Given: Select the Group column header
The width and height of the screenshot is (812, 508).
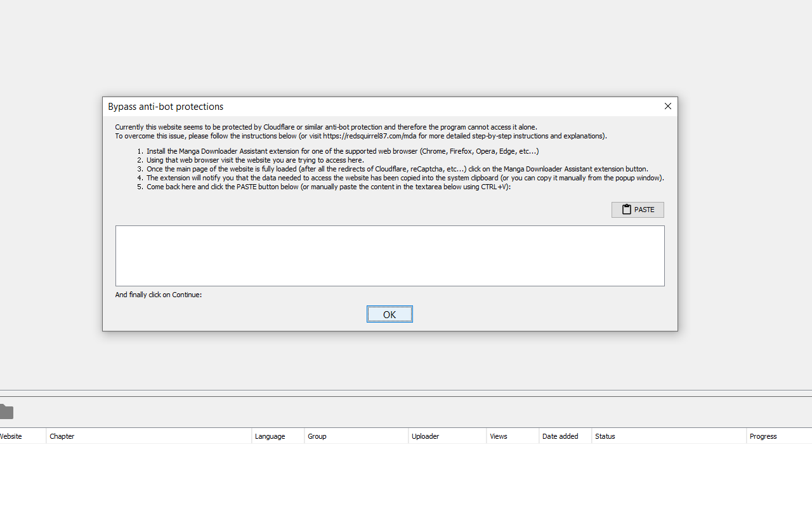Looking at the screenshot, I should point(317,436).
